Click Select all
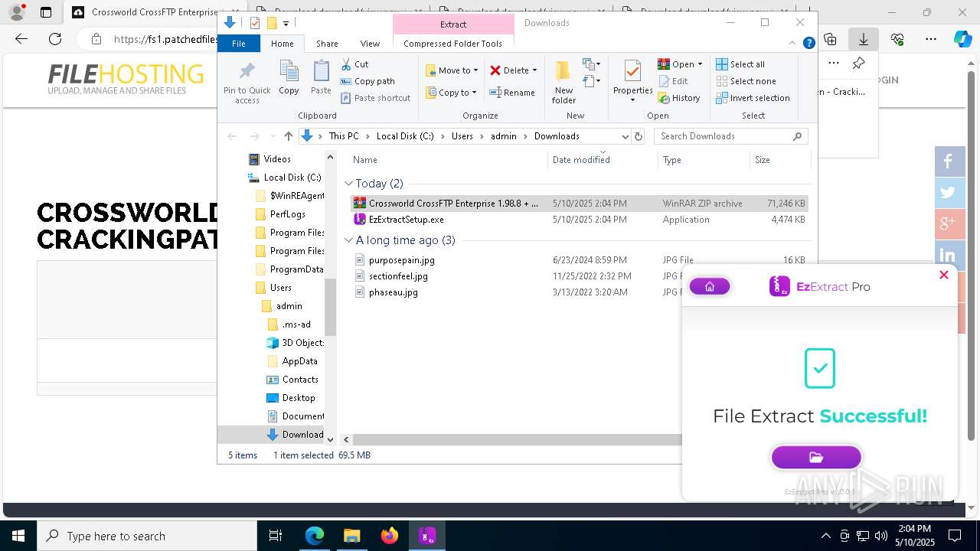This screenshot has width=980, height=551. coord(740,64)
